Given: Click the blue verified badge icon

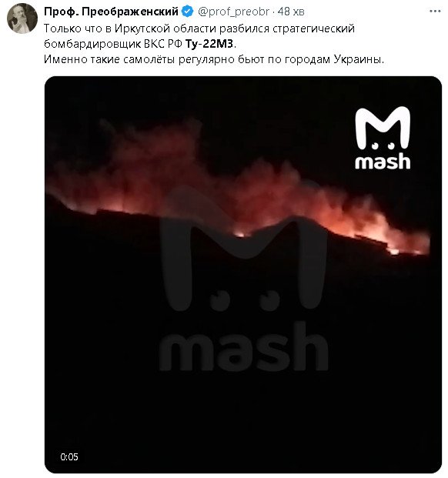Looking at the screenshot, I should coord(187,12).
